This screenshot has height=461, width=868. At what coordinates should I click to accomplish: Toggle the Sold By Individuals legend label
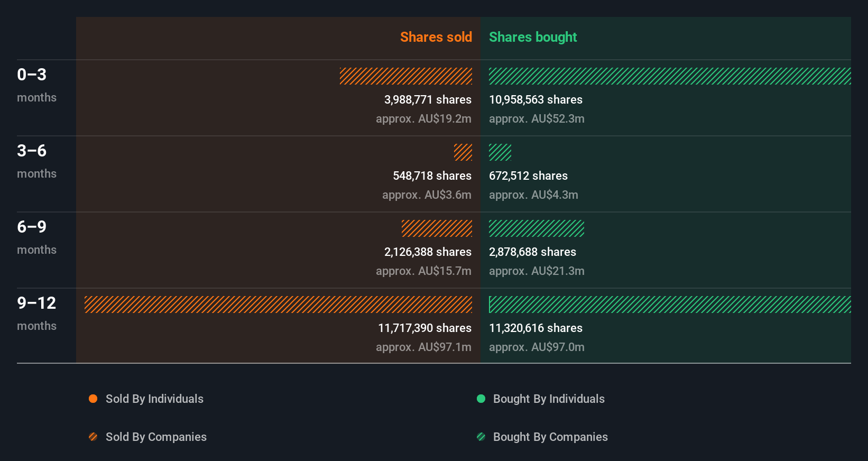pos(154,399)
